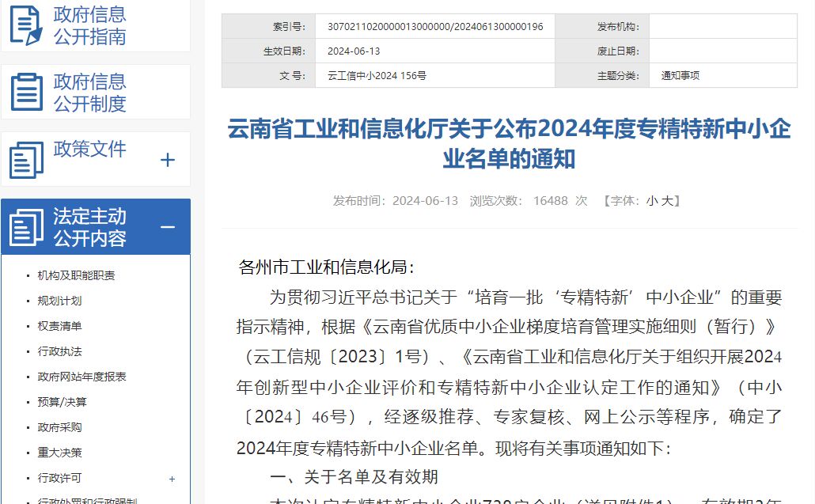Image resolution: width=815 pixels, height=504 pixels.
Task: Set font size to 小
Action: [x=652, y=201]
